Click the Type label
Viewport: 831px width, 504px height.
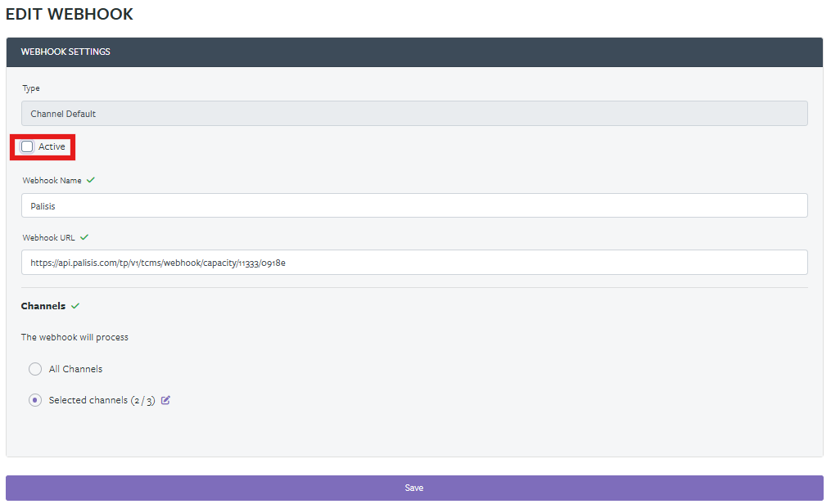(31, 88)
